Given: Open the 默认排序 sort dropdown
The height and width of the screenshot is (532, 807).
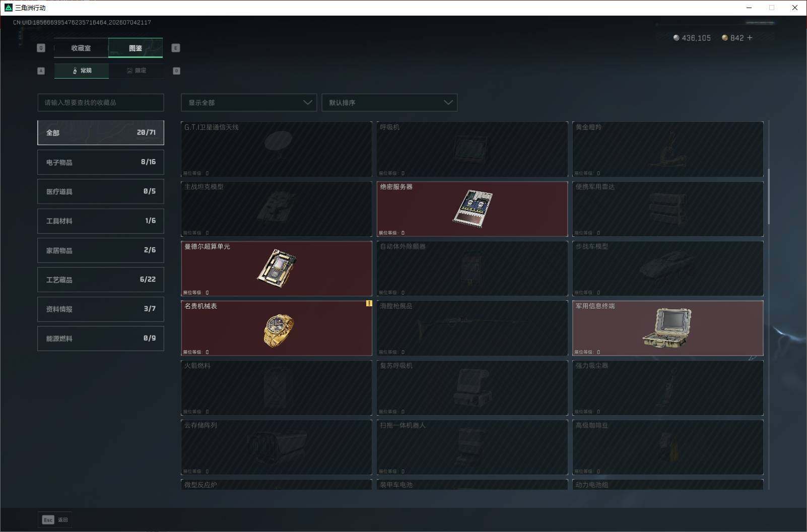Looking at the screenshot, I should (x=389, y=102).
